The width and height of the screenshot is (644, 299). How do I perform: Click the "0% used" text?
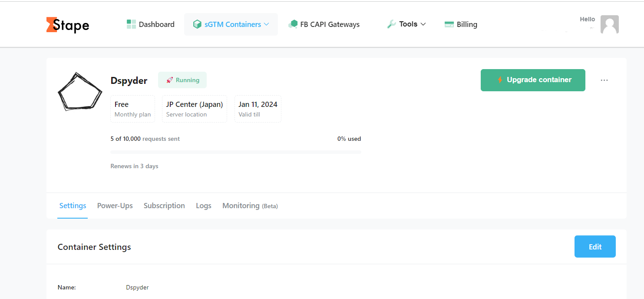349,139
